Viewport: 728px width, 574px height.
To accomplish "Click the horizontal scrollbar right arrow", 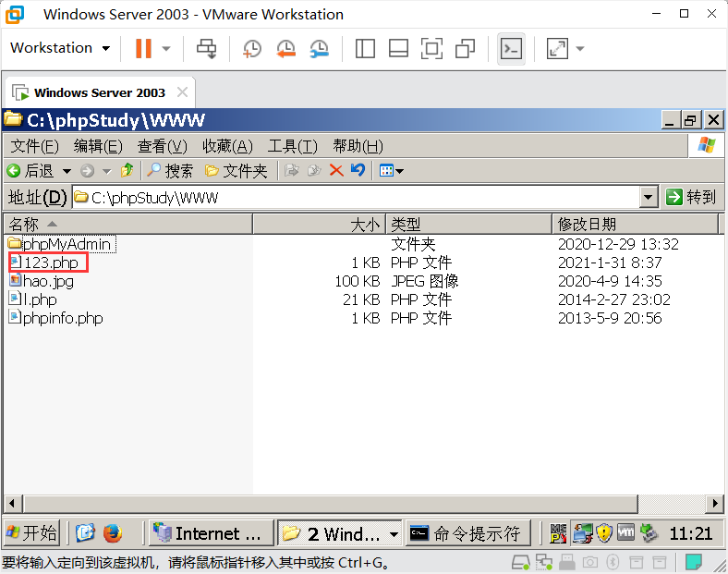I will pyautogui.click(x=714, y=504).
